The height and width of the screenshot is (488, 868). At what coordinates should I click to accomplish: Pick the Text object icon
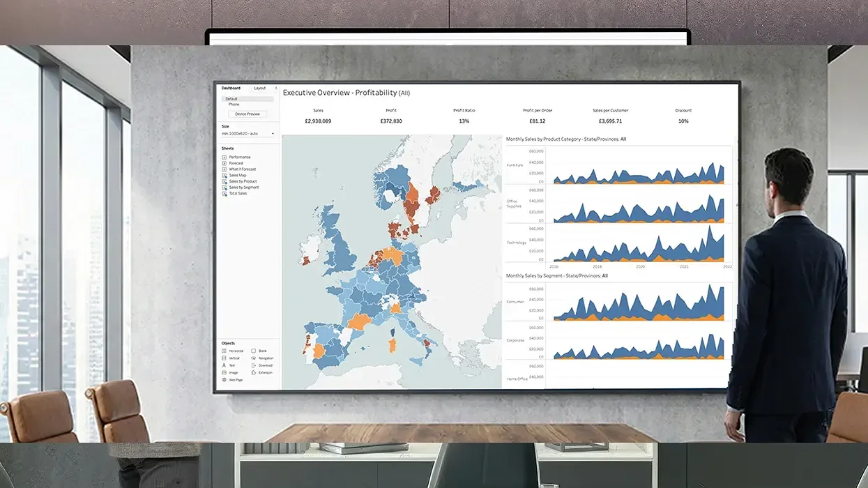click(x=224, y=365)
